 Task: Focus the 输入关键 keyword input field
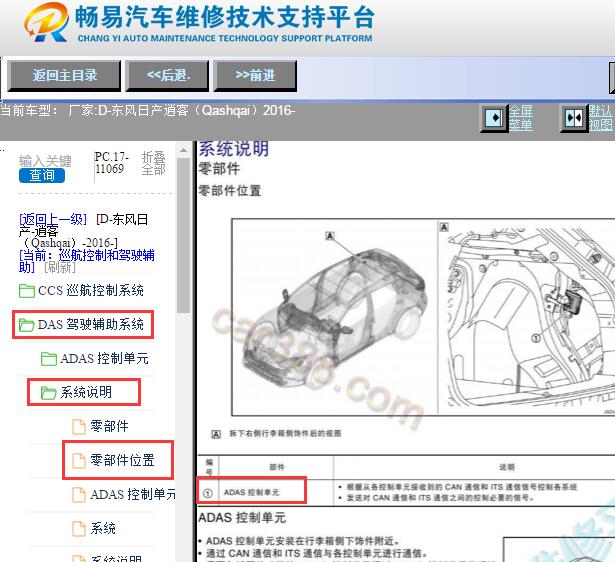tap(45, 161)
